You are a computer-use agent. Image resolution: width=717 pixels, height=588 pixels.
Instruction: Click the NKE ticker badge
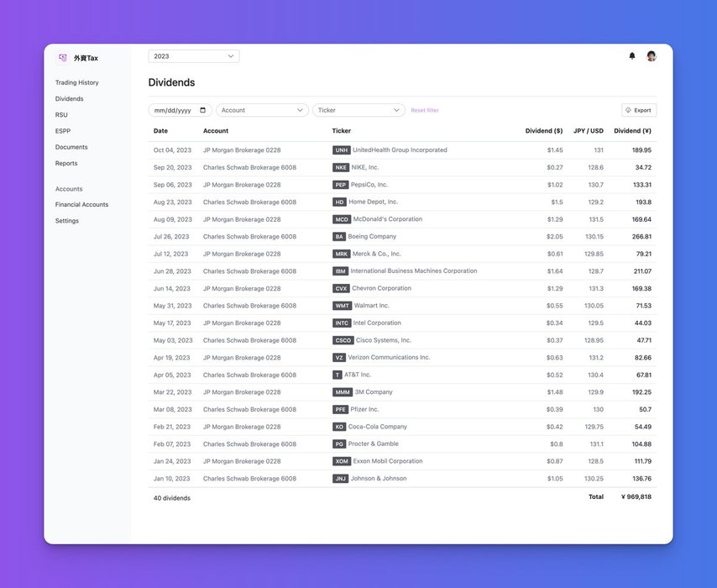(341, 167)
